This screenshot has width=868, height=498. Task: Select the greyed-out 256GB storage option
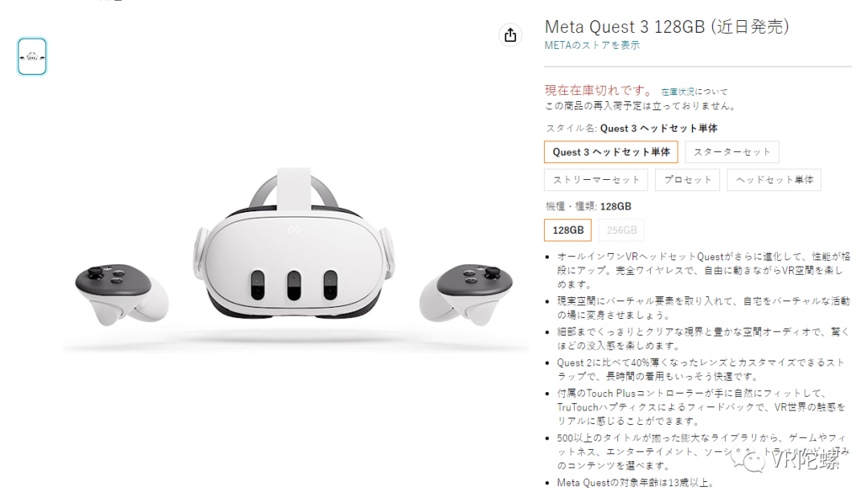click(621, 231)
